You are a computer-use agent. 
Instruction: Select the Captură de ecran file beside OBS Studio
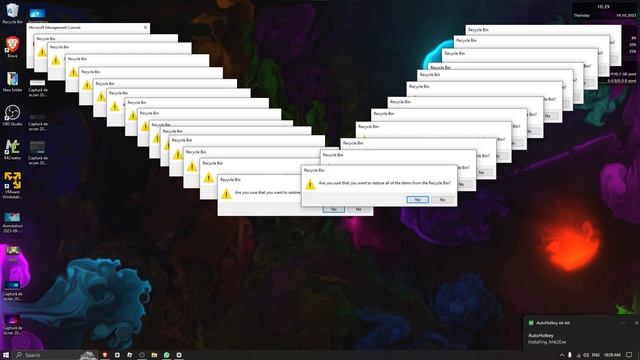coord(38,122)
